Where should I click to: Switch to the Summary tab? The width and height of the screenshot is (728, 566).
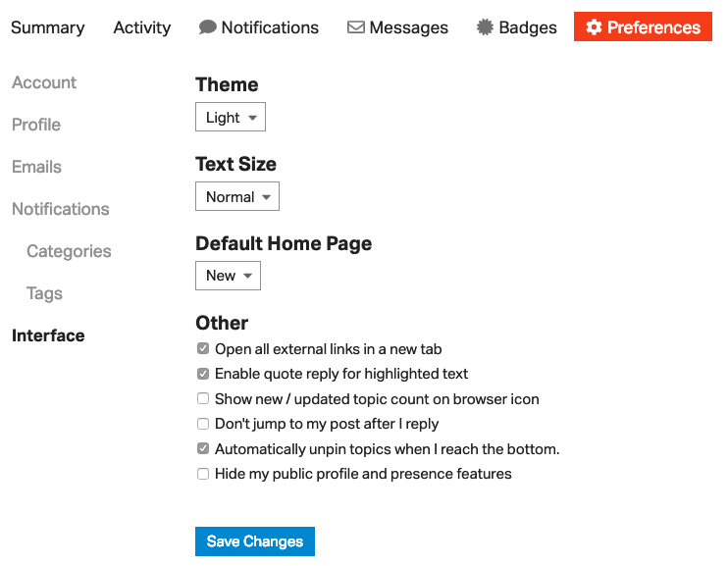(x=48, y=27)
